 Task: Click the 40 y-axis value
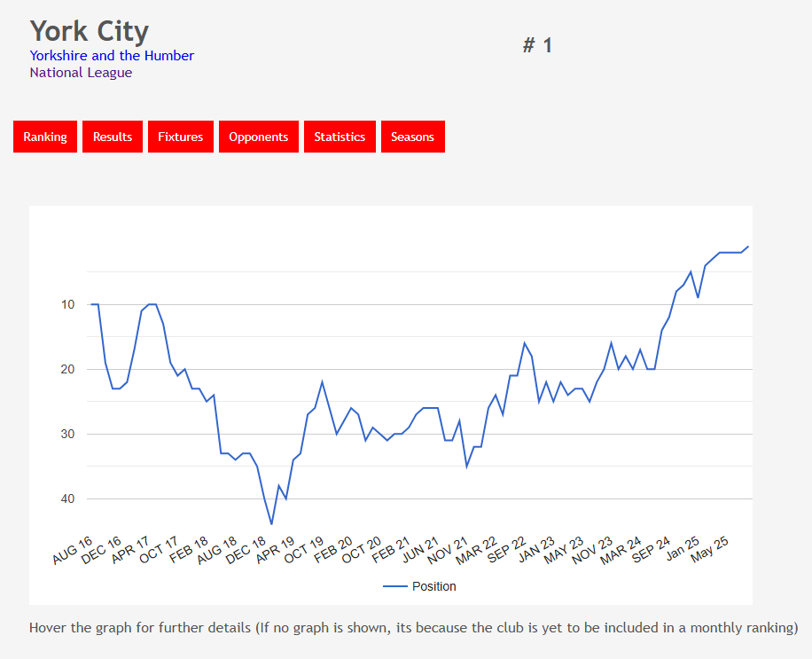click(x=68, y=499)
